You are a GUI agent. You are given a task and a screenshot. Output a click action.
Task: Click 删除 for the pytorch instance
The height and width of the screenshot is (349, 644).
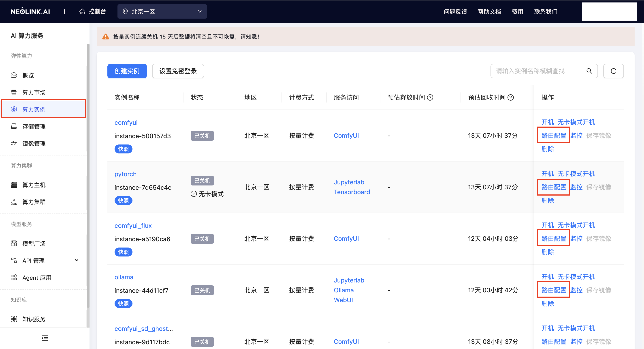548,201
